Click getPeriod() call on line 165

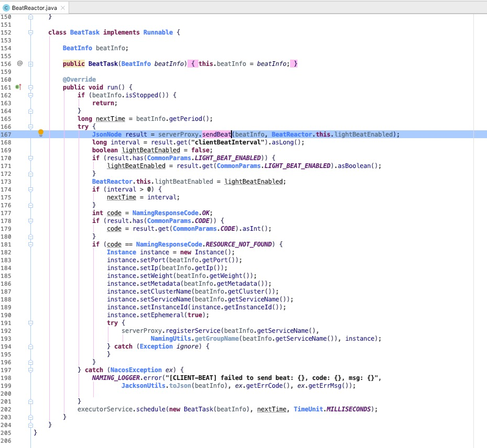(x=189, y=119)
